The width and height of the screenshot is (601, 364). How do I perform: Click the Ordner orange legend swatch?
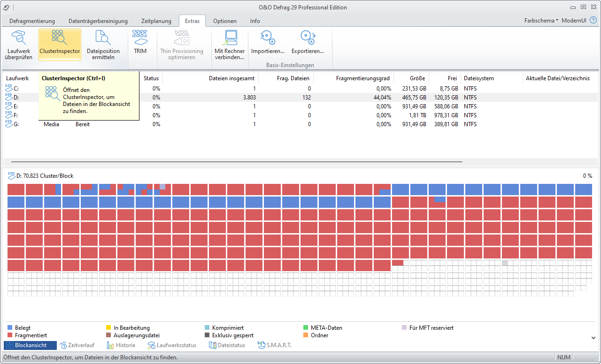(307, 335)
